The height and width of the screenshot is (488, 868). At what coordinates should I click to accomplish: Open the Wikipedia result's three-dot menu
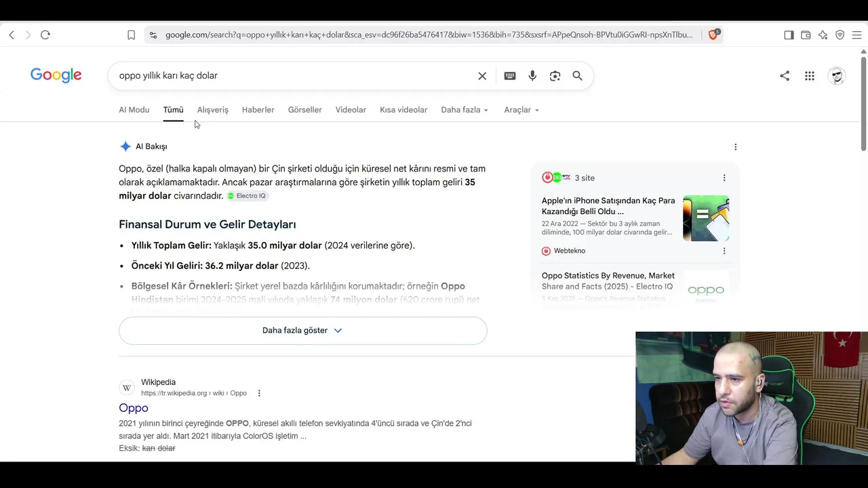pos(259,393)
